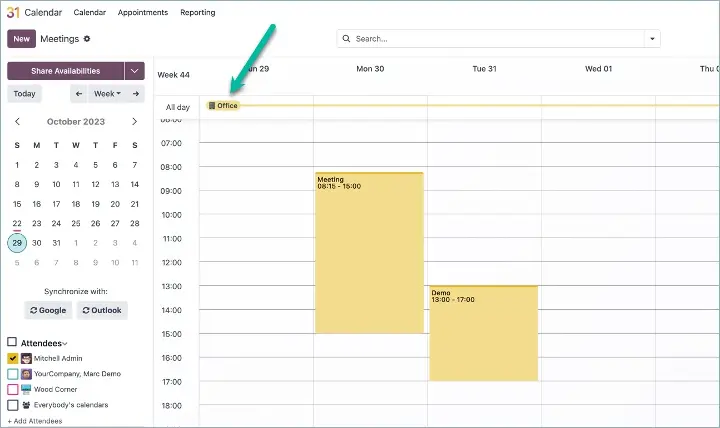
Task: Go to previous week with left arrow
Action: 79,93
